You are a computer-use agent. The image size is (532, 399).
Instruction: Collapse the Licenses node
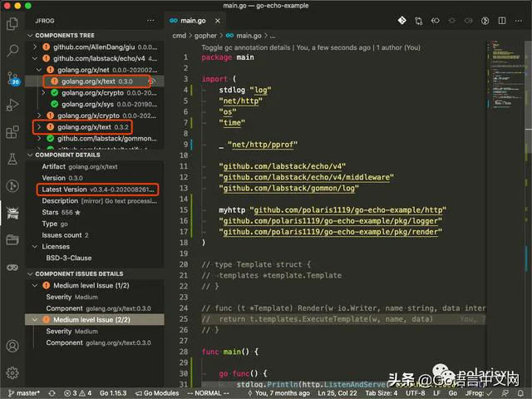click(35, 247)
